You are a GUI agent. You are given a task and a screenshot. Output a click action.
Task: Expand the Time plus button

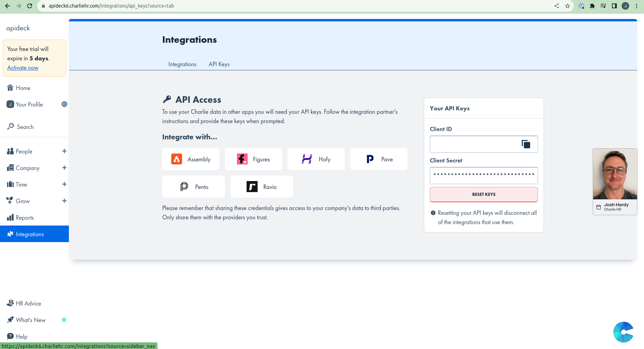point(64,184)
